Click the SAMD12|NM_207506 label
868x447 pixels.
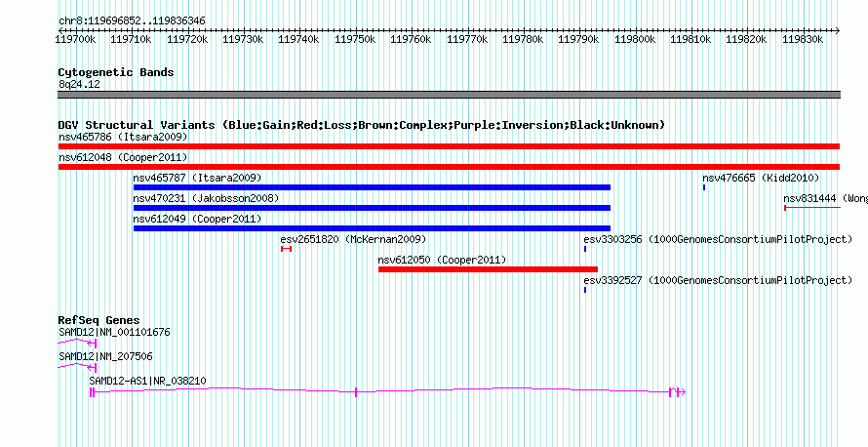[x=105, y=356]
